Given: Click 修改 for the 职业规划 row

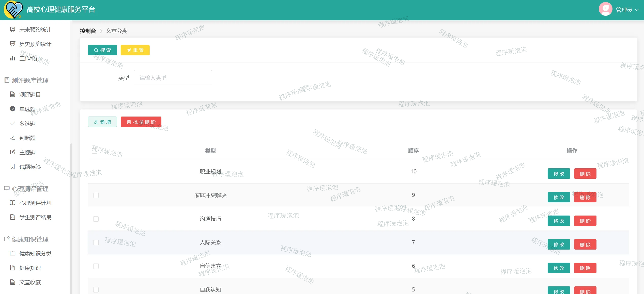Looking at the screenshot, I should coord(559,174).
